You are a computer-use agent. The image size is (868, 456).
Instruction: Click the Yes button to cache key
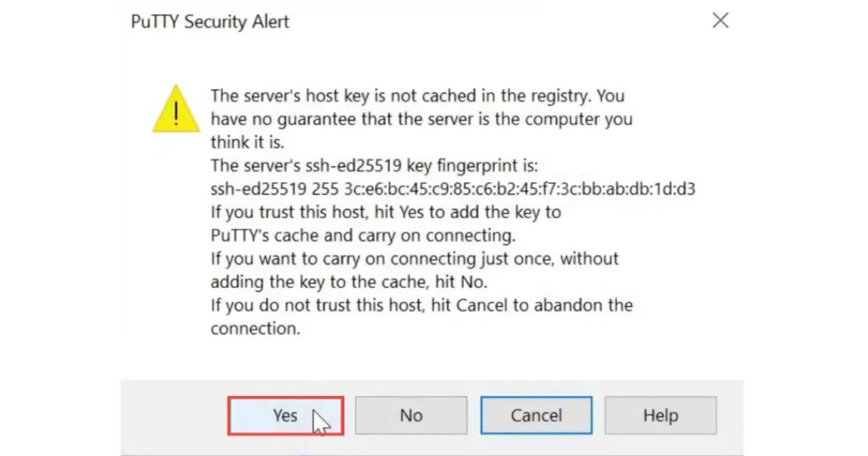(x=285, y=415)
